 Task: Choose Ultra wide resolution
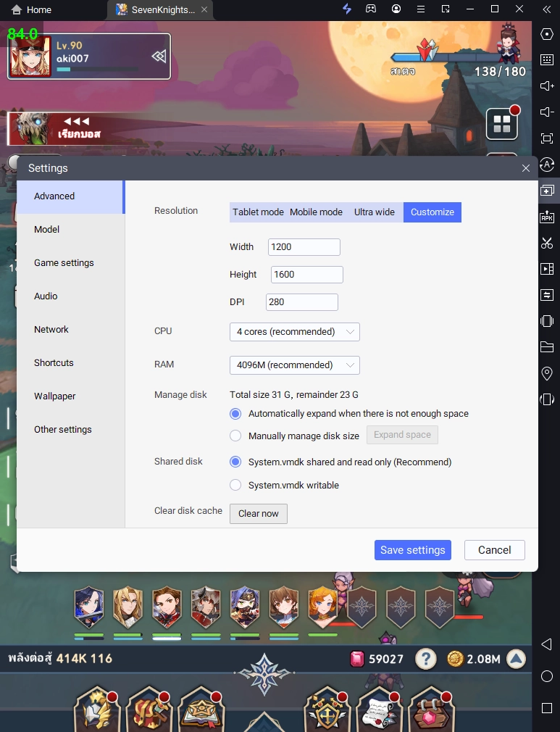[375, 212]
